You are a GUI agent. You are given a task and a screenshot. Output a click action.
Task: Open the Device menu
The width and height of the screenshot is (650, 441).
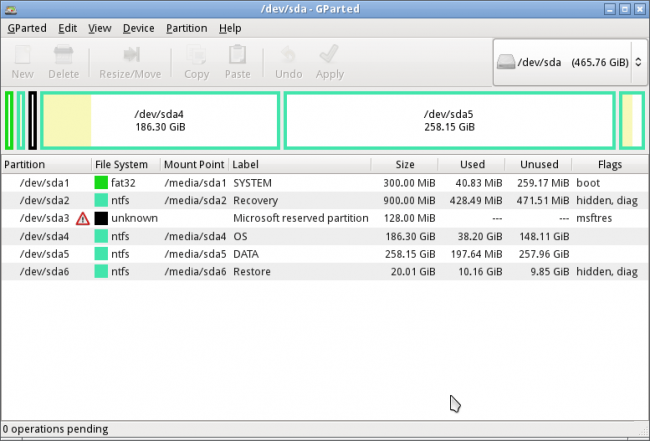point(138,28)
